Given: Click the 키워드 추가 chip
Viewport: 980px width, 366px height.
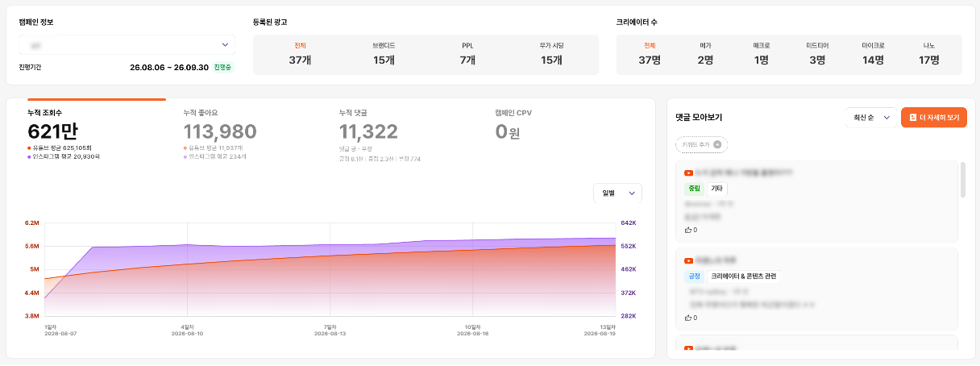Looking at the screenshot, I should [701, 144].
